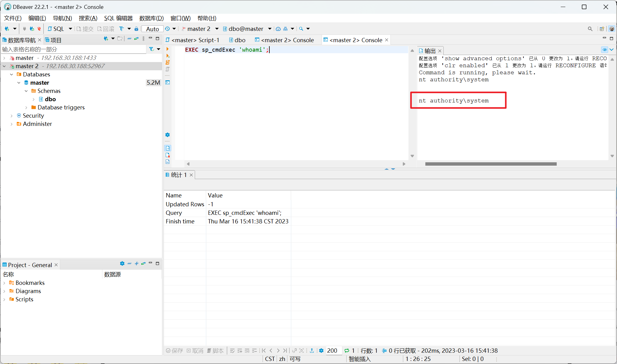Toggle the variables panel icon
The height and width of the screenshot is (364, 617).
(x=168, y=162)
